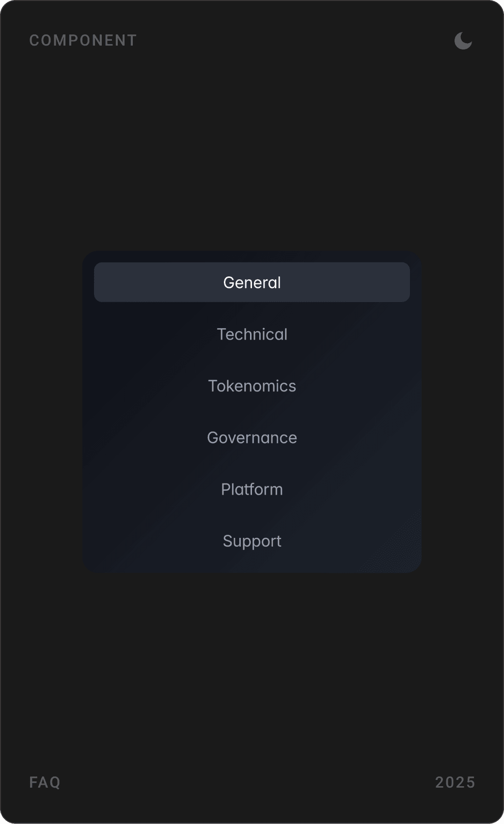Image resolution: width=504 pixels, height=824 pixels.
Task: Switch to the Technical tab
Action: tap(252, 334)
